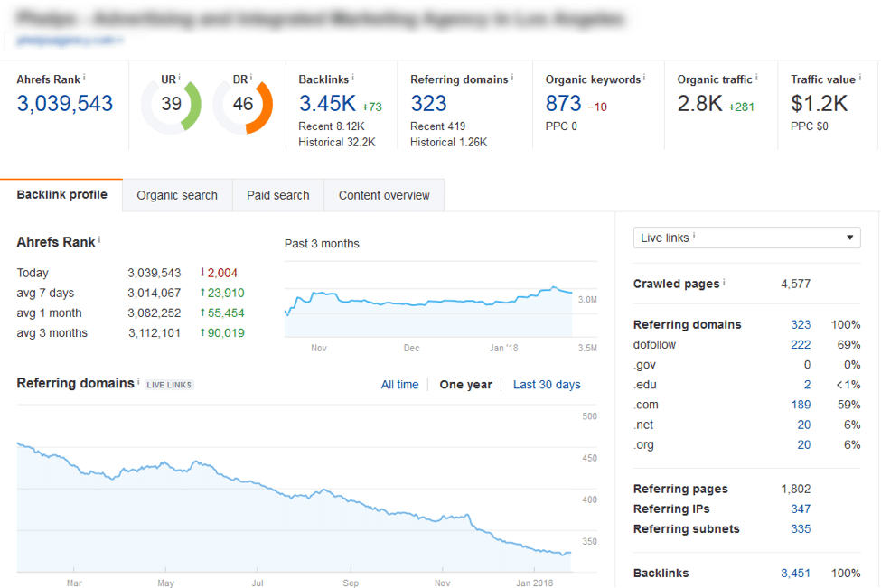The height and width of the screenshot is (588, 881).
Task: Show info for Referring domains in top stats bar
Action: click(511, 77)
